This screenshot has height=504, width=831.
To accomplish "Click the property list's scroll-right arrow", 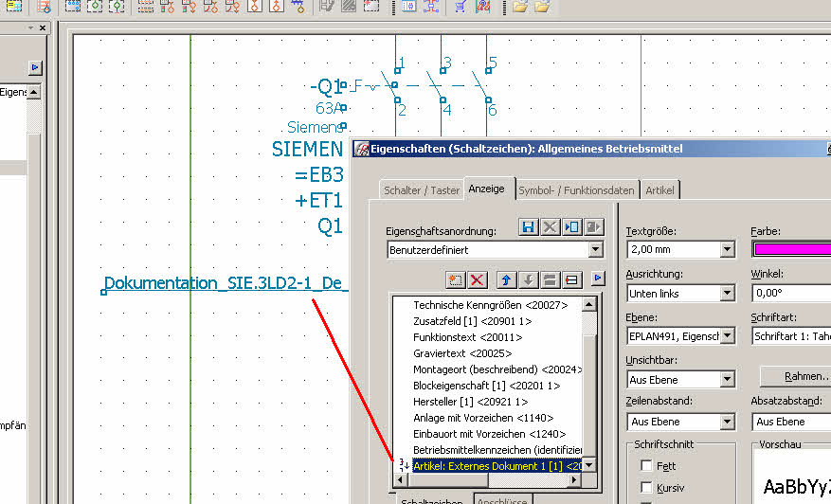I will [x=574, y=479].
